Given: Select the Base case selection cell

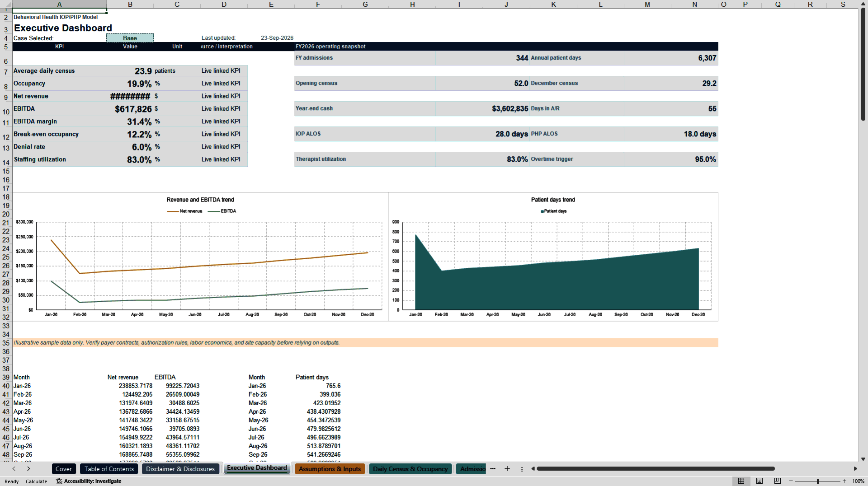Looking at the screenshot, I should (130, 38).
